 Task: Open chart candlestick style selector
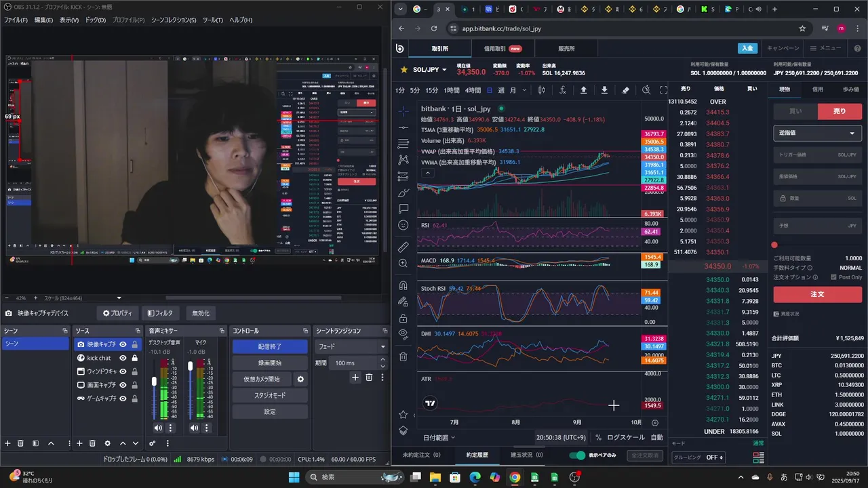point(542,90)
